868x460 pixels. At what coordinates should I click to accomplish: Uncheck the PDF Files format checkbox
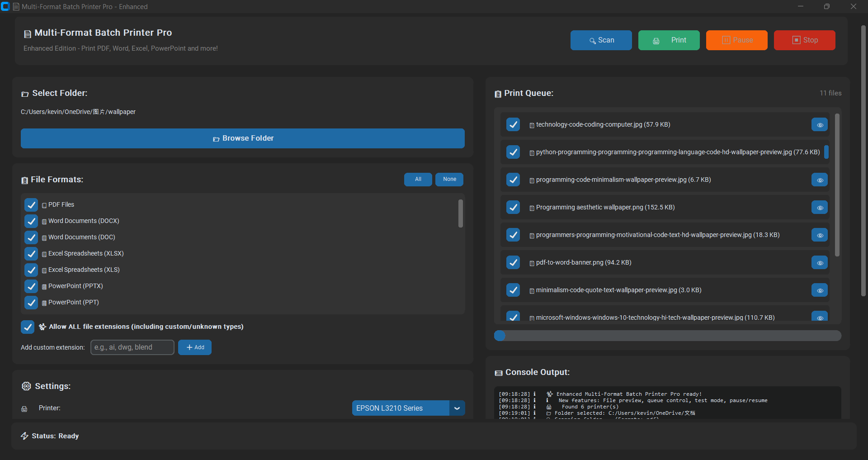(31, 205)
